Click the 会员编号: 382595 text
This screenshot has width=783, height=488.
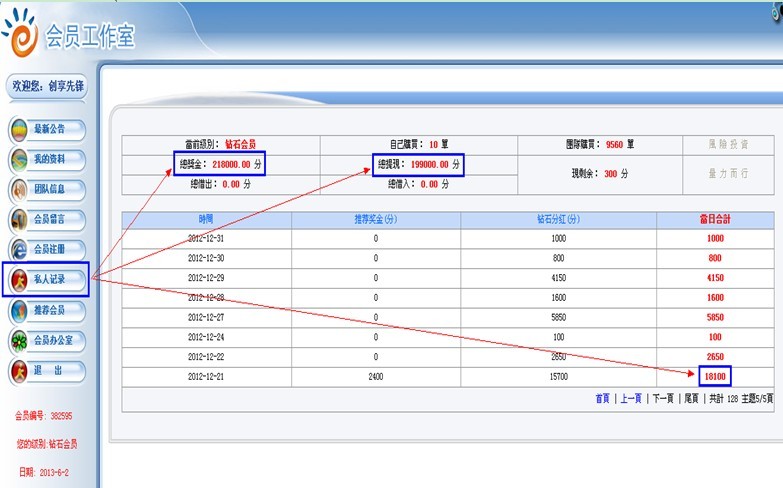(x=43, y=416)
